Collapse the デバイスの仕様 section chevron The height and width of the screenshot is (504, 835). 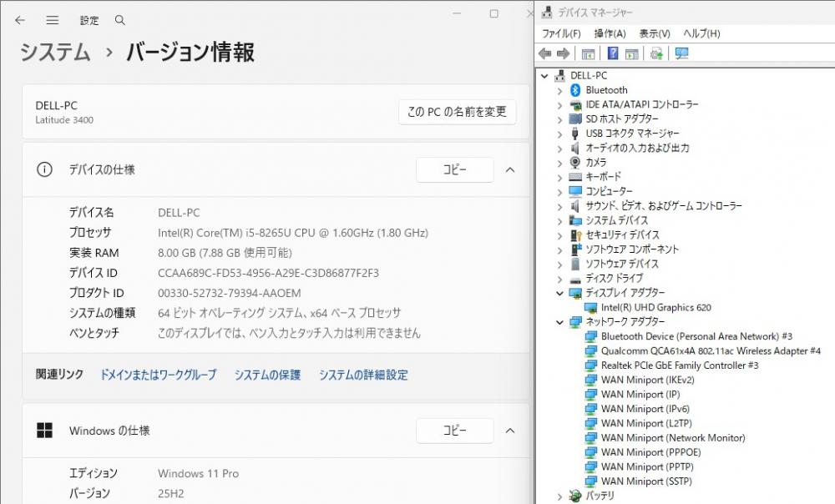click(510, 169)
